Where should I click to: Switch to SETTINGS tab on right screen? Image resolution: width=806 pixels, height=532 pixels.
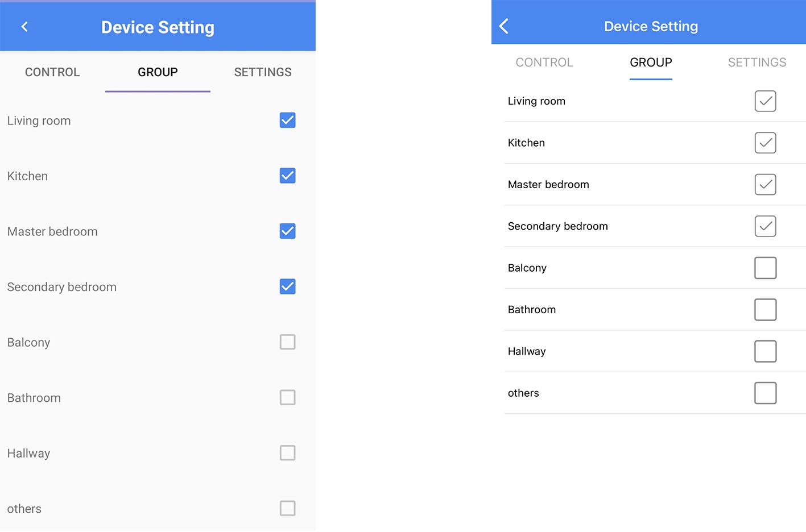click(x=757, y=63)
